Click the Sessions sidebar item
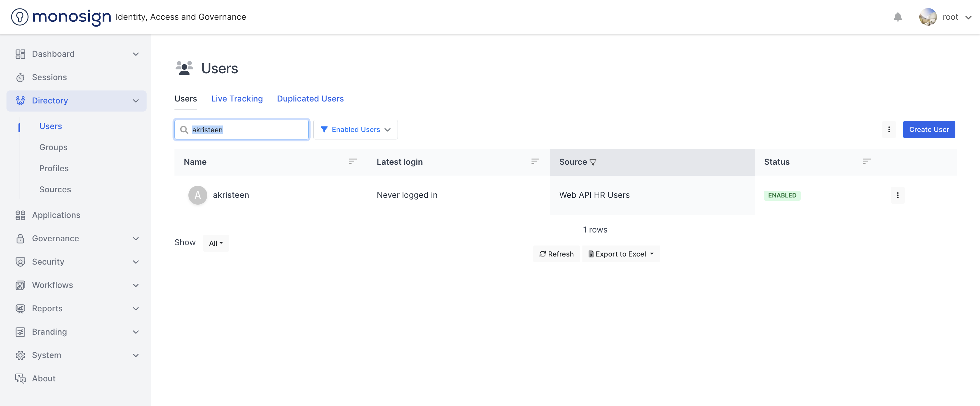 (x=50, y=77)
